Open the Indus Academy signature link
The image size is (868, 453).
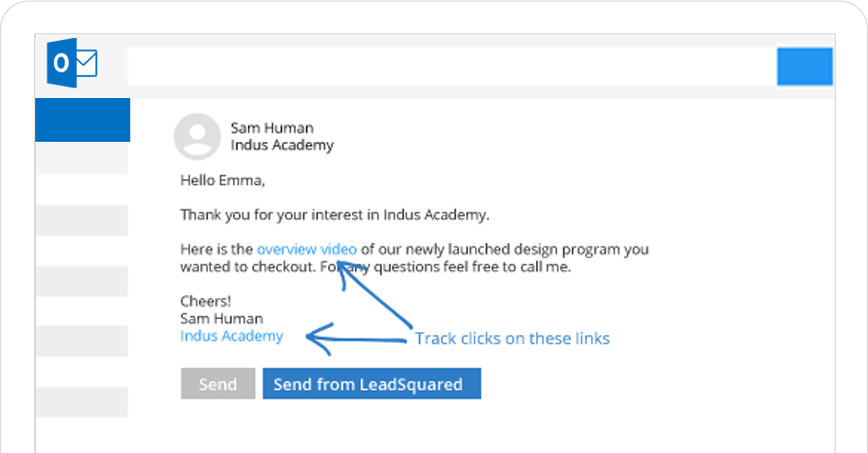(231, 336)
